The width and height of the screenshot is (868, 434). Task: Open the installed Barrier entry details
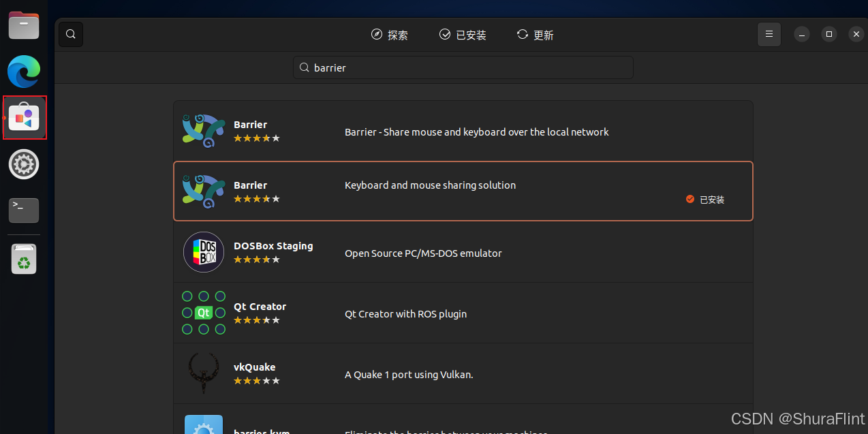pos(463,191)
